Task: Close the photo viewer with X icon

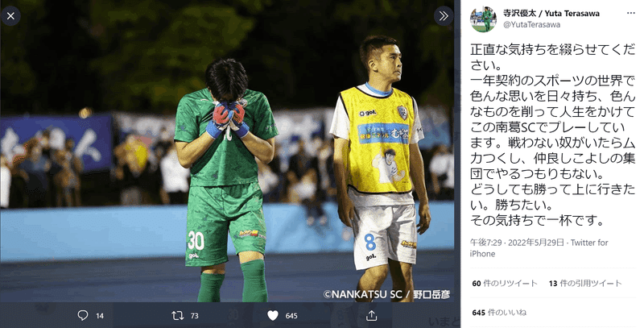Action: (10, 16)
